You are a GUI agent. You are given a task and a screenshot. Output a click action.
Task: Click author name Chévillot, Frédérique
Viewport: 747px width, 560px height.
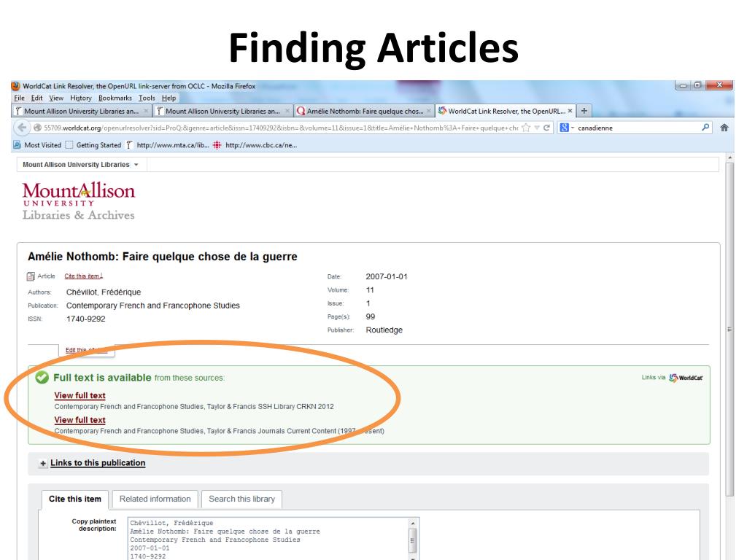tap(104, 292)
